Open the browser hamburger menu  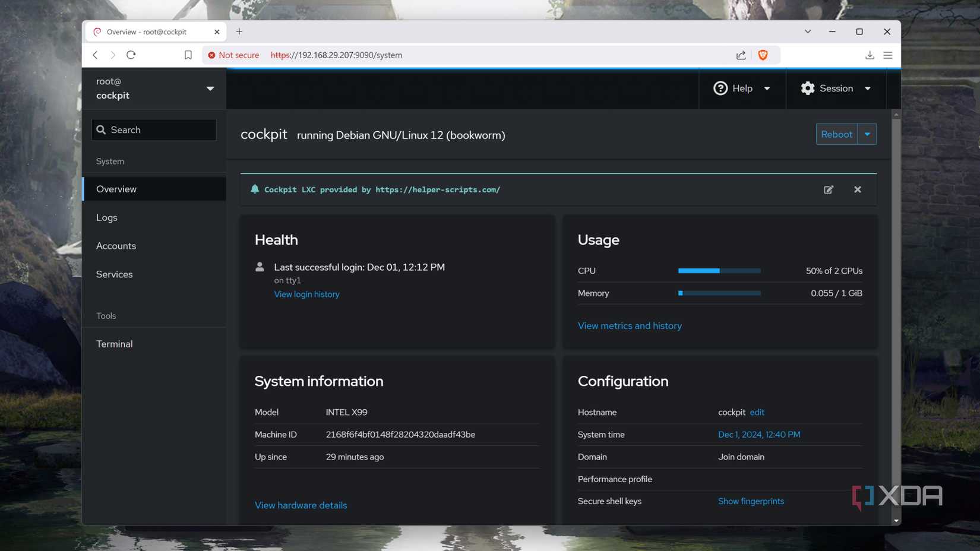[888, 55]
